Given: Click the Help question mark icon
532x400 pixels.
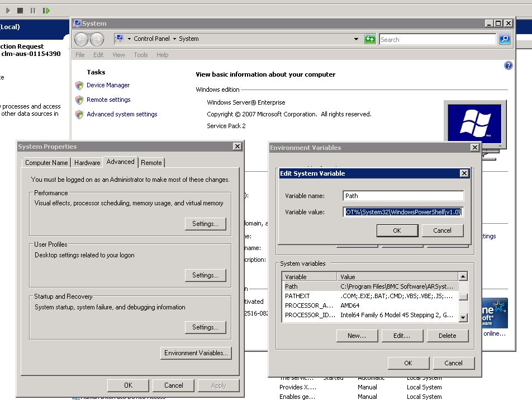Looking at the screenshot, I should pos(508,65).
